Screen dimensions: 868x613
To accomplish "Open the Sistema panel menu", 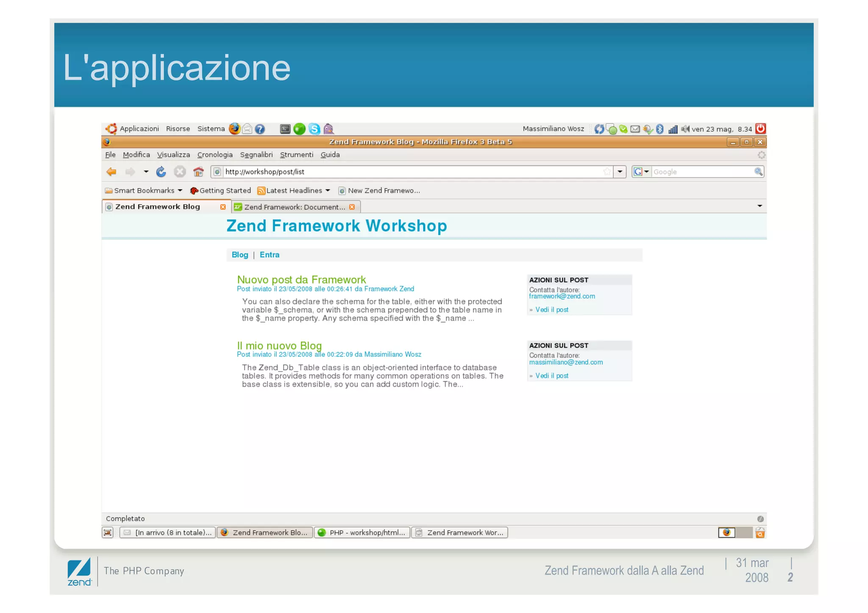I will tap(211, 129).
